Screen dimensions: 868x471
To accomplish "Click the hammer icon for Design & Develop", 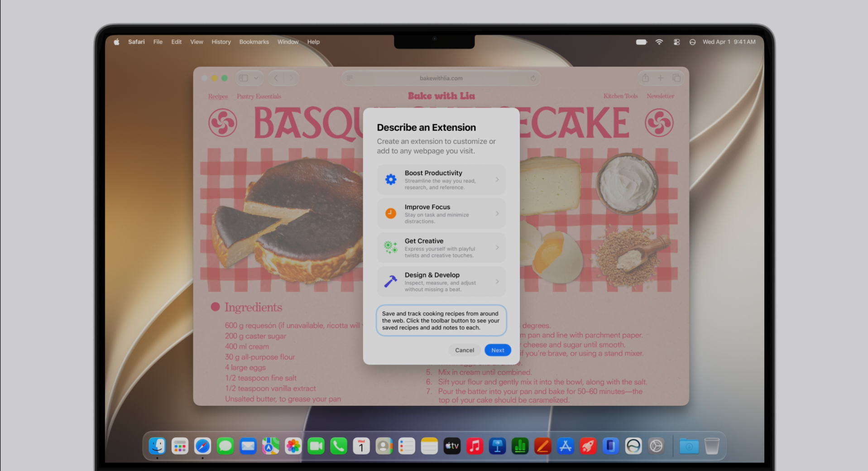I will pyautogui.click(x=390, y=281).
